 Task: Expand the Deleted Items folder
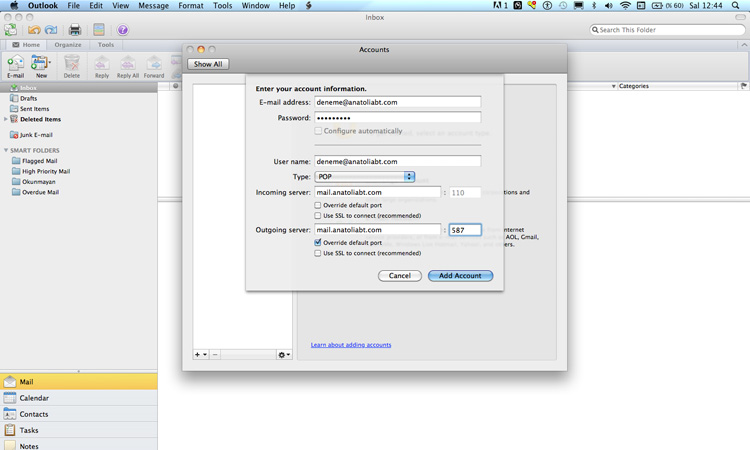point(6,119)
